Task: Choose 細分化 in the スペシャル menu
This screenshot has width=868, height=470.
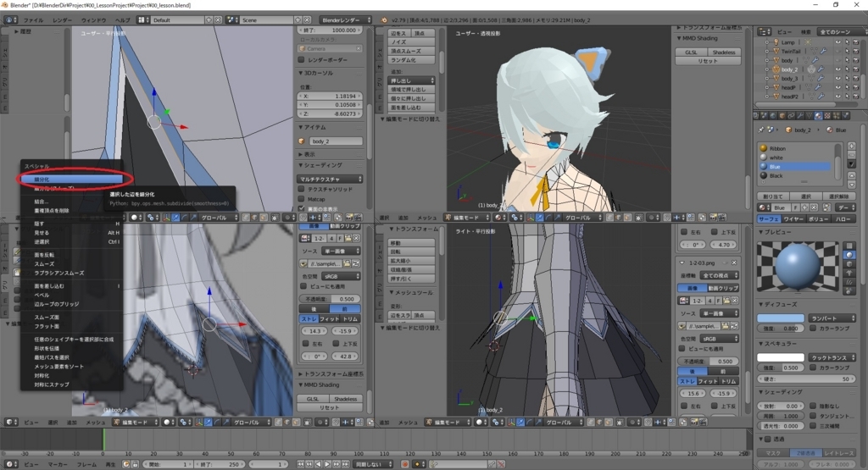Action: (x=71, y=180)
